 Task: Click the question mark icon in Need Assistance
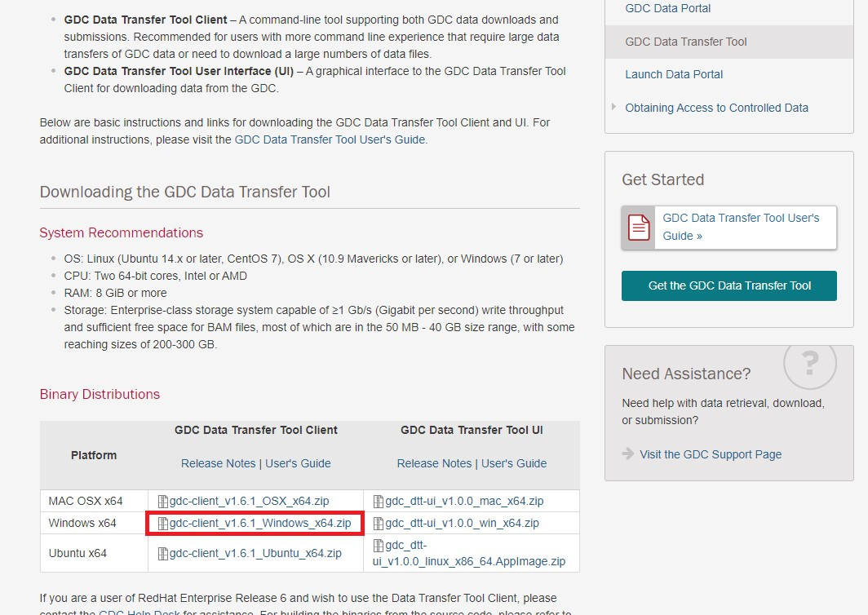pyautogui.click(x=810, y=364)
